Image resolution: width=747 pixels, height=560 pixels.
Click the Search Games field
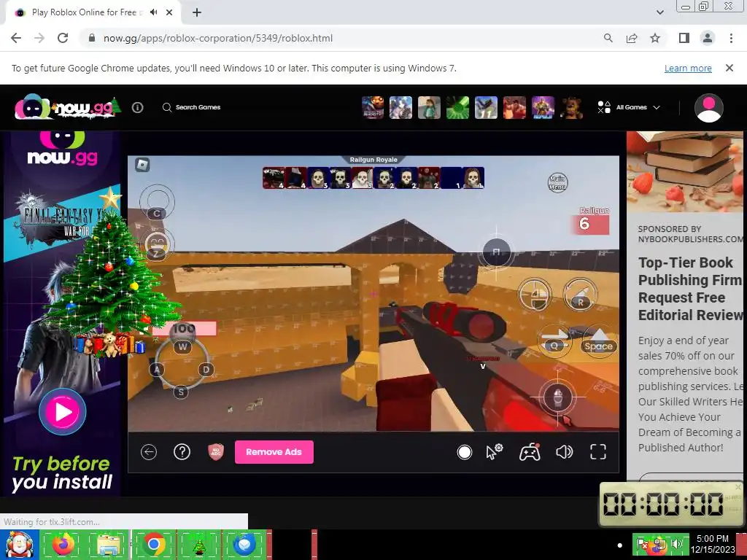pos(192,107)
